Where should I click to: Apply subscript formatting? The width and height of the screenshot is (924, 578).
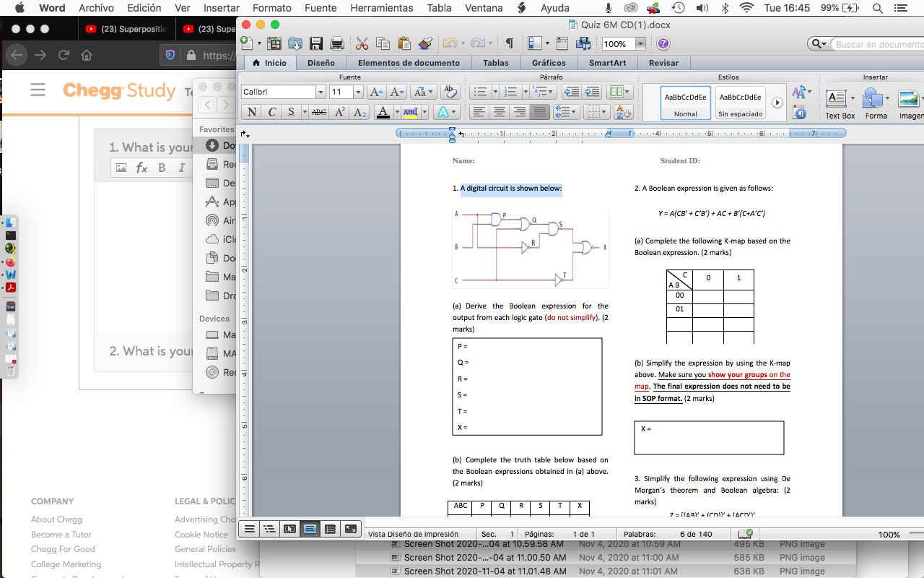point(360,112)
